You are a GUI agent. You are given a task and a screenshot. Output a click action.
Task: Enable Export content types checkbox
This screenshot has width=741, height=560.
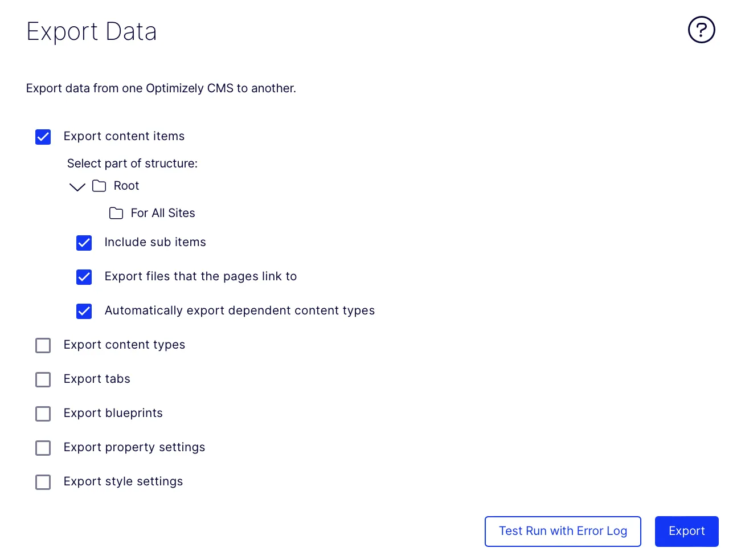pyautogui.click(x=43, y=345)
